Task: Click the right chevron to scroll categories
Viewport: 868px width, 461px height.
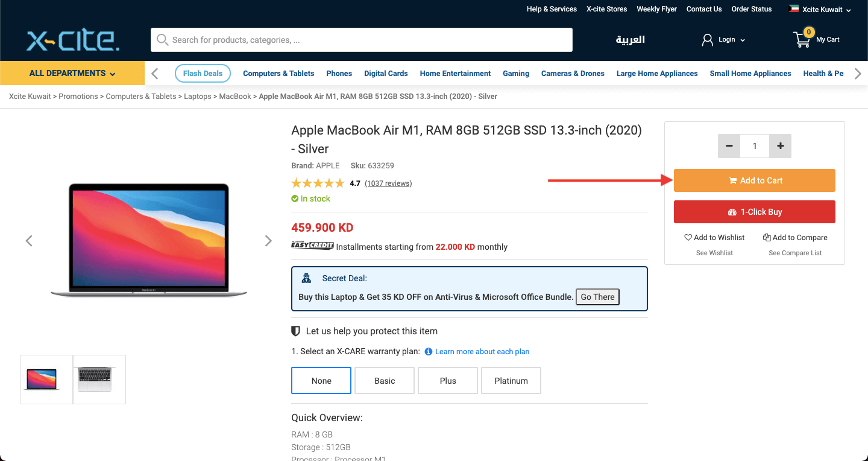Action: point(858,72)
